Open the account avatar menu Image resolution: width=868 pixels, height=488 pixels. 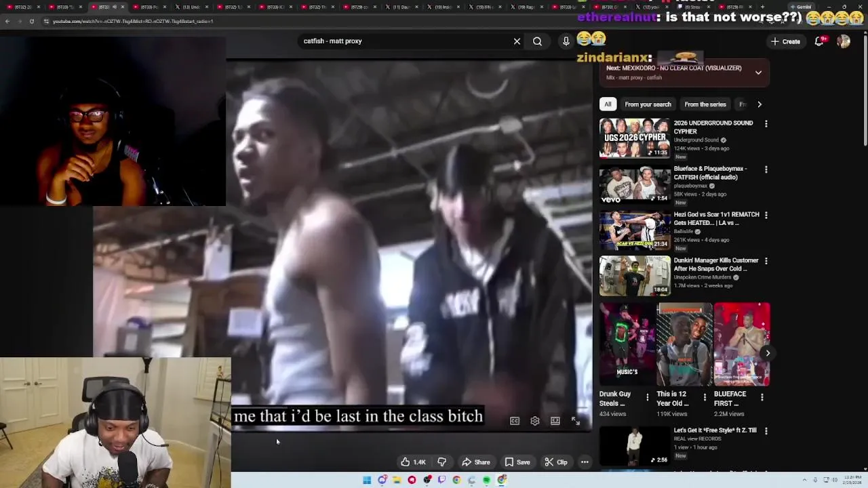(x=844, y=41)
